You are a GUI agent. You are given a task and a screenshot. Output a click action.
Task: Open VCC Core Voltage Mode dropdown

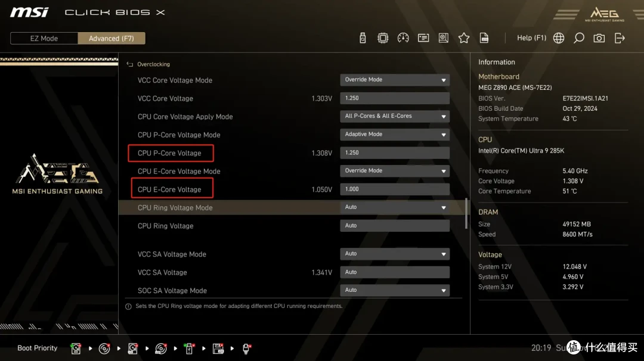click(x=395, y=80)
